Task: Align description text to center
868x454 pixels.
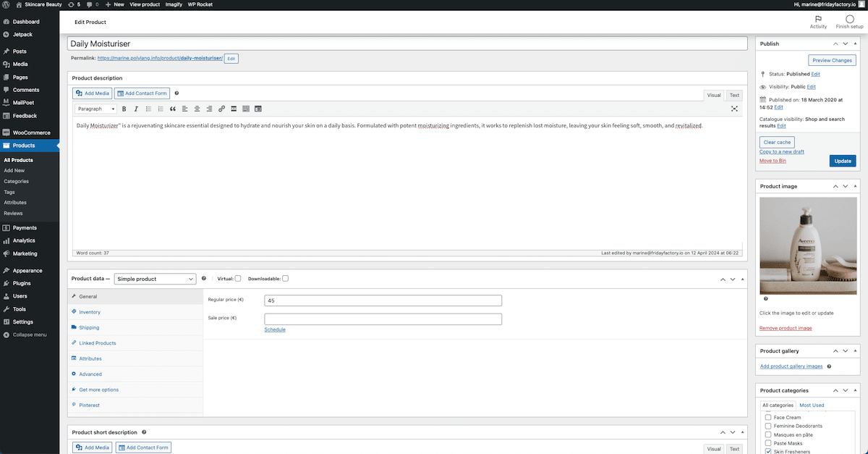Action: tap(196, 109)
